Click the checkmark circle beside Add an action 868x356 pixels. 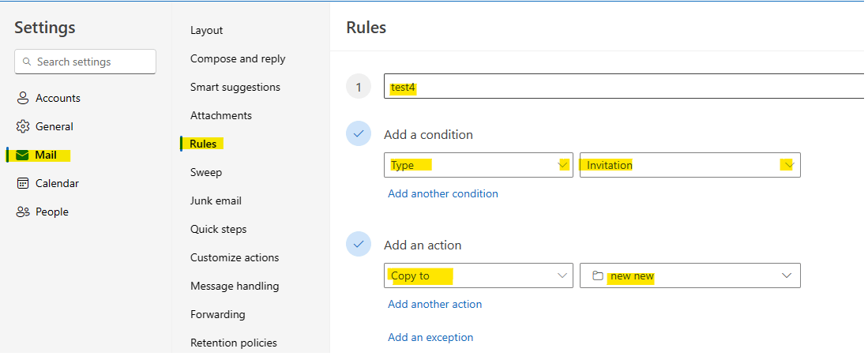point(359,245)
